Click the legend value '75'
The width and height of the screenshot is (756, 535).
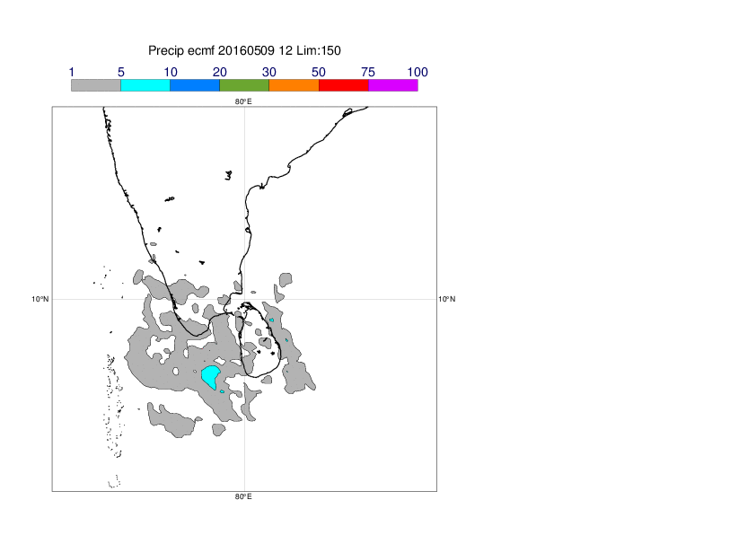pyautogui.click(x=368, y=73)
